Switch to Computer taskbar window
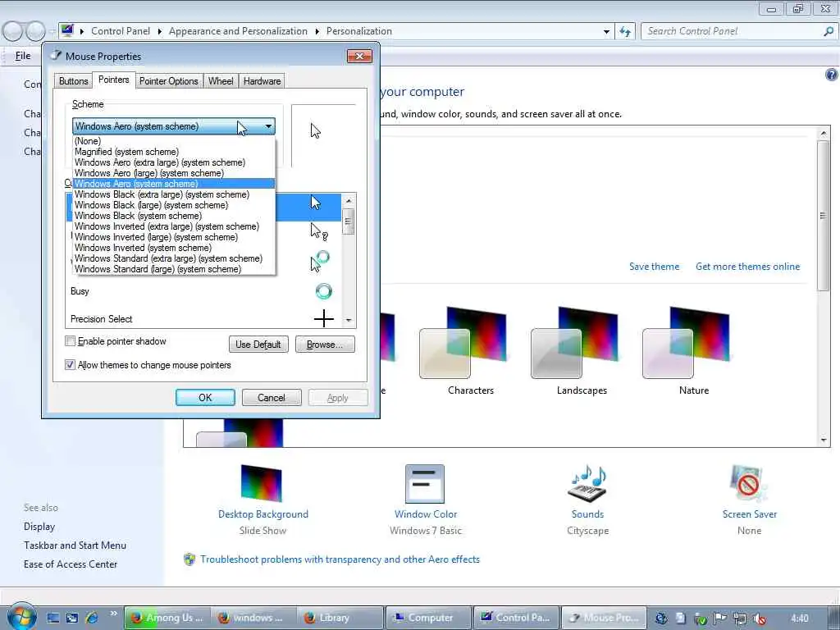This screenshot has width=840, height=630. 428,618
